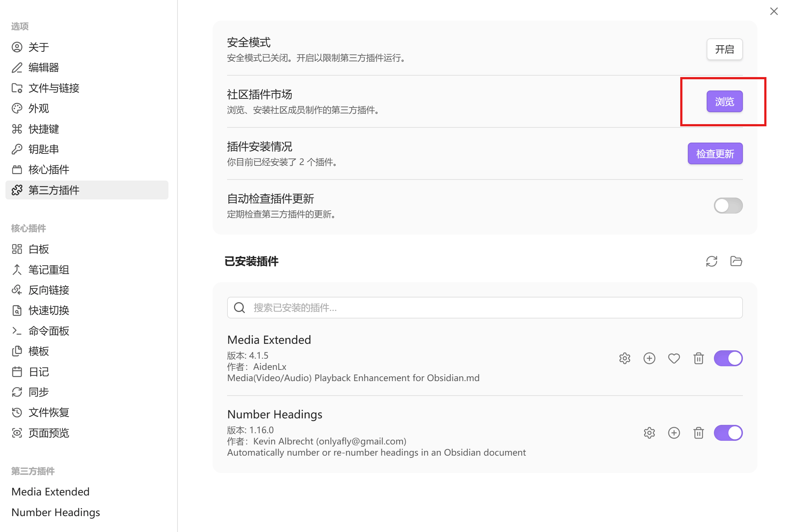786x532 pixels.
Task: Open the plugins folder icon
Action: [736, 261]
